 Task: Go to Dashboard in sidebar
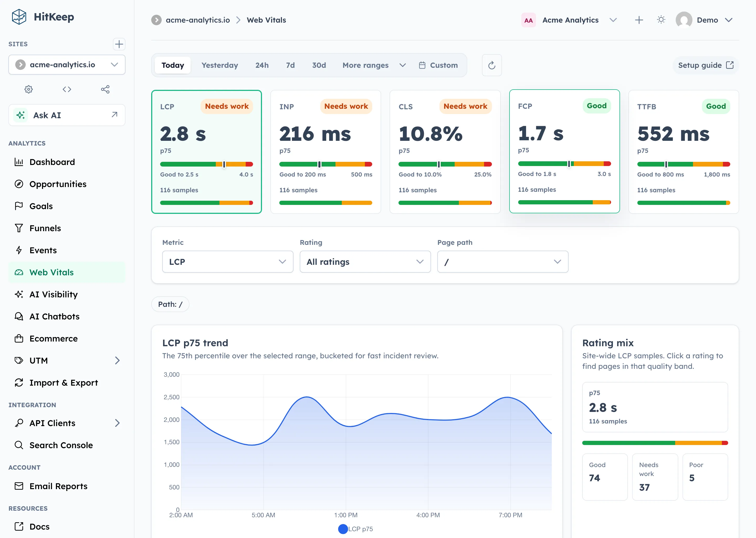[67, 162]
